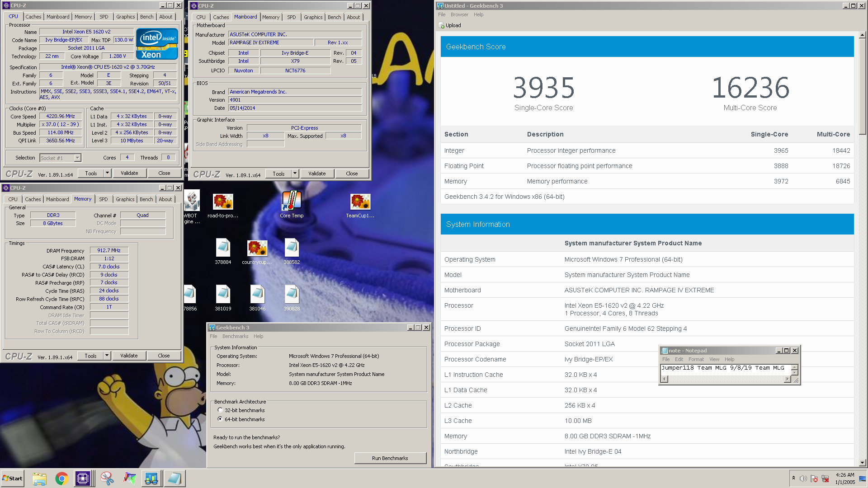This screenshot has width=868, height=488.
Task: Click the Upload icon in Geekbench toolbar
Action: coord(442,26)
